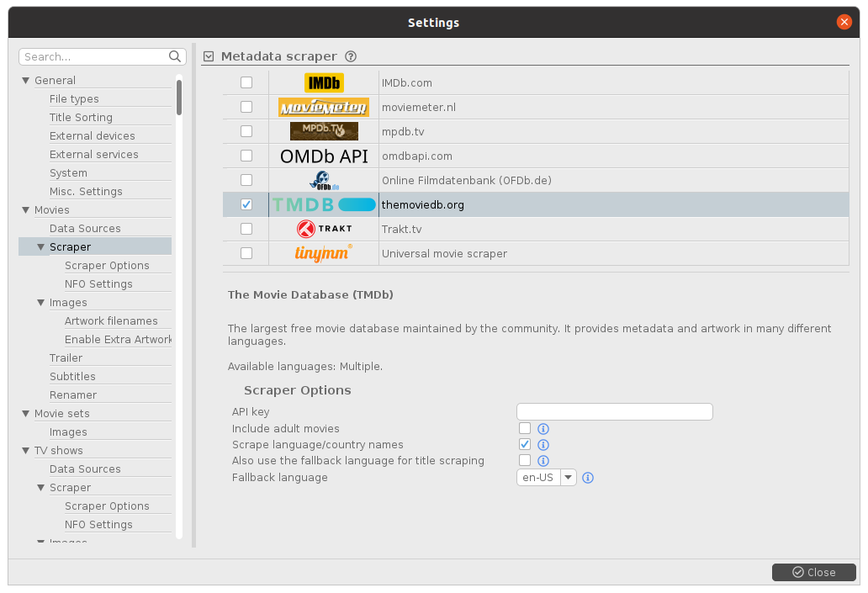Click the Trakt logo icon
This screenshot has height=593, width=868.
click(324, 229)
